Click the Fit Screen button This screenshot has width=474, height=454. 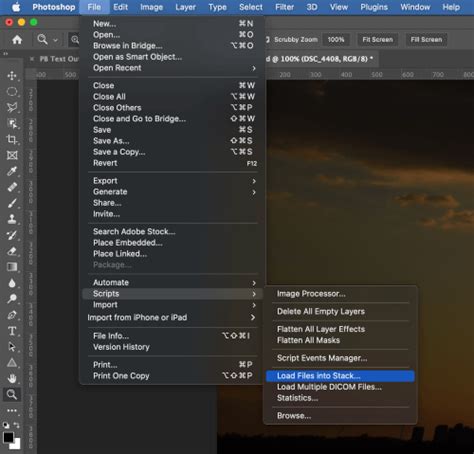coord(378,40)
